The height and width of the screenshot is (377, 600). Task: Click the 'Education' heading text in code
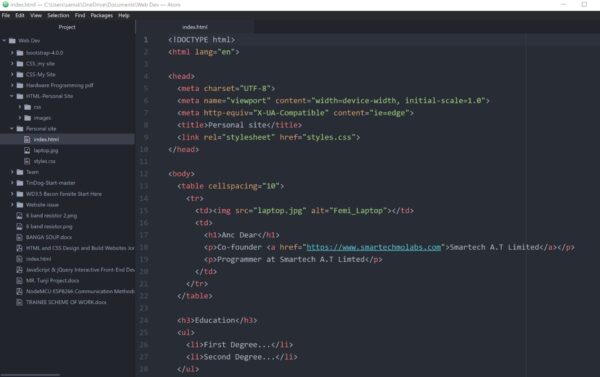pyautogui.click(x=215, y=320)
